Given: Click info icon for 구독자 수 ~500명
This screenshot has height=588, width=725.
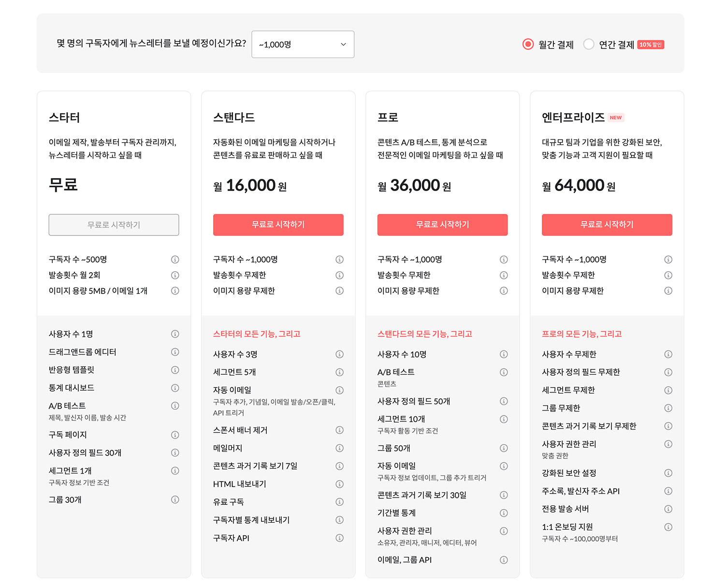Looking at the screenshot, I should tap(175, 260).
